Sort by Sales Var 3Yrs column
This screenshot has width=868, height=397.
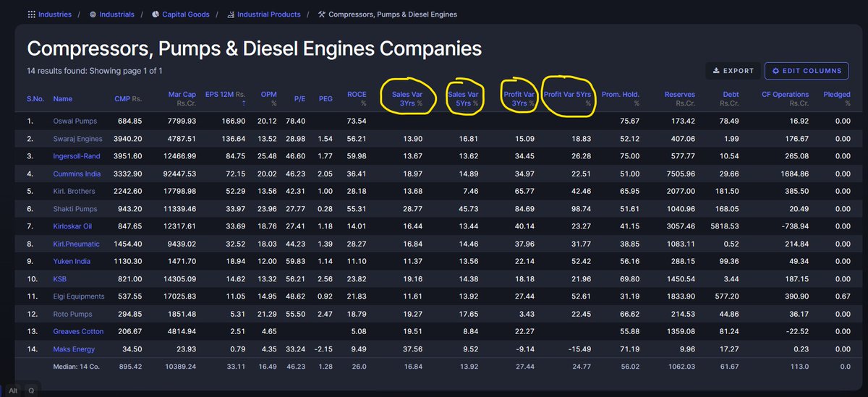click(408, 99)
